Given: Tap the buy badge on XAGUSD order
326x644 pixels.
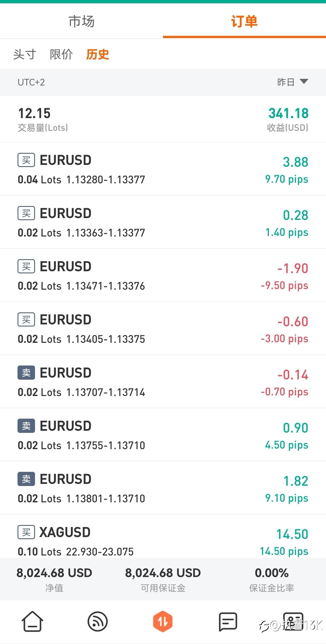Looking at the screenshot, I should (26, 532).
